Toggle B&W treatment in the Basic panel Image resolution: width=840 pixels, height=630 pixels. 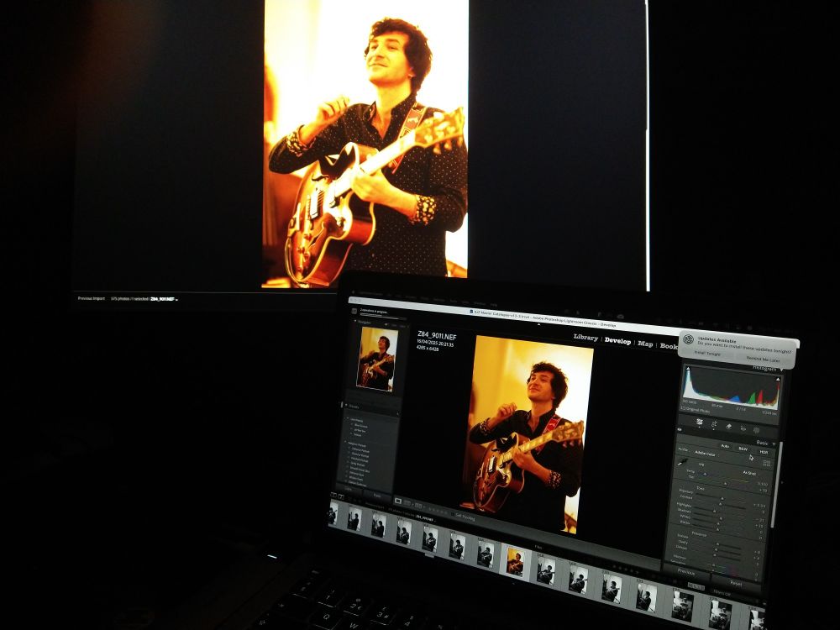[743, 448]
